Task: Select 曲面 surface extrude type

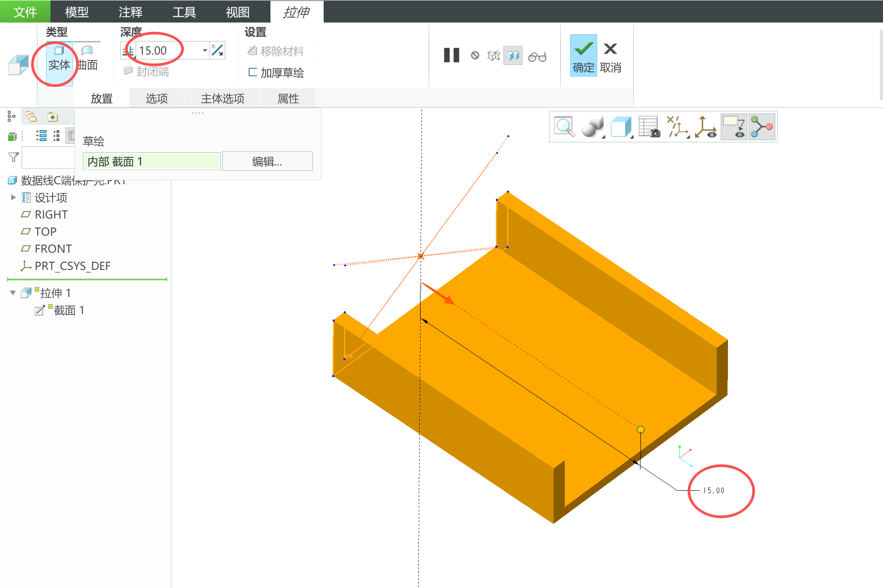Action: (x=87, y=58)
